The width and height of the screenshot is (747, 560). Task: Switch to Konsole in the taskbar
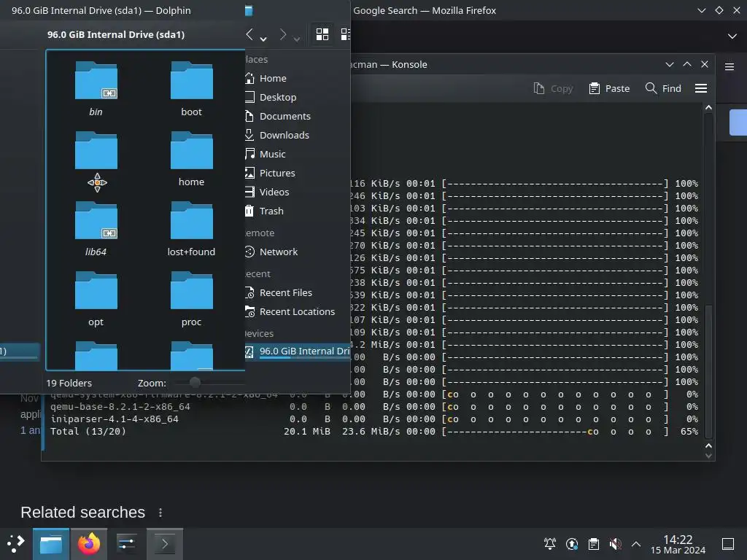164,544
